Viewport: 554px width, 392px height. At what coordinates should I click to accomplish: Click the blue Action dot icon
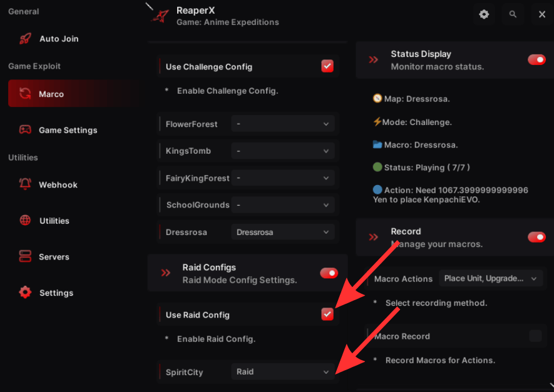[377, 189]
